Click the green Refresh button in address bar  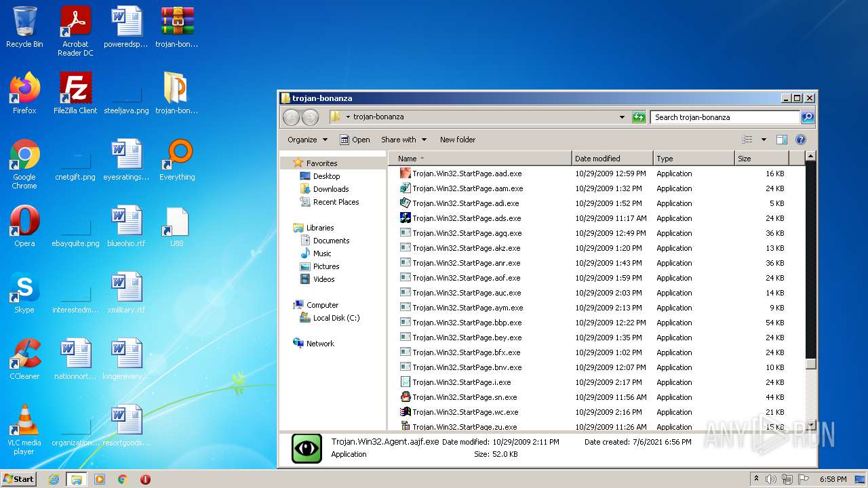(639, 117)
